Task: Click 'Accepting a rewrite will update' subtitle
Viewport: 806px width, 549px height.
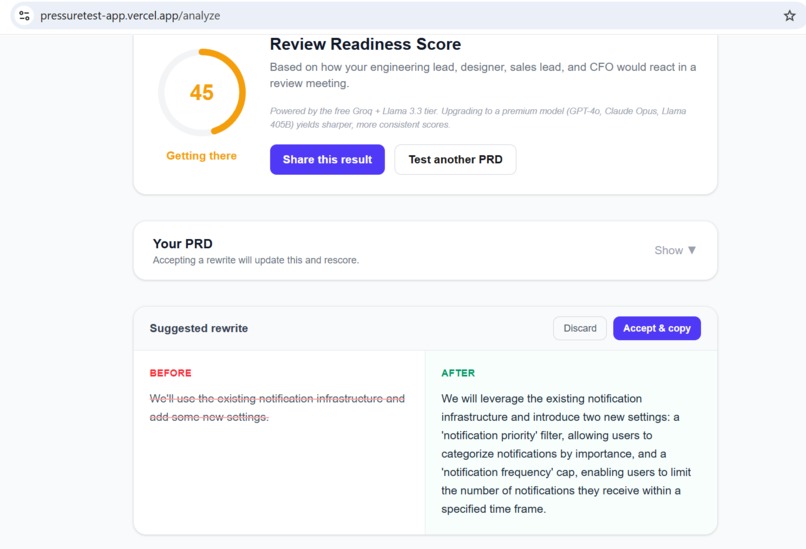Action: click(255, 260)
